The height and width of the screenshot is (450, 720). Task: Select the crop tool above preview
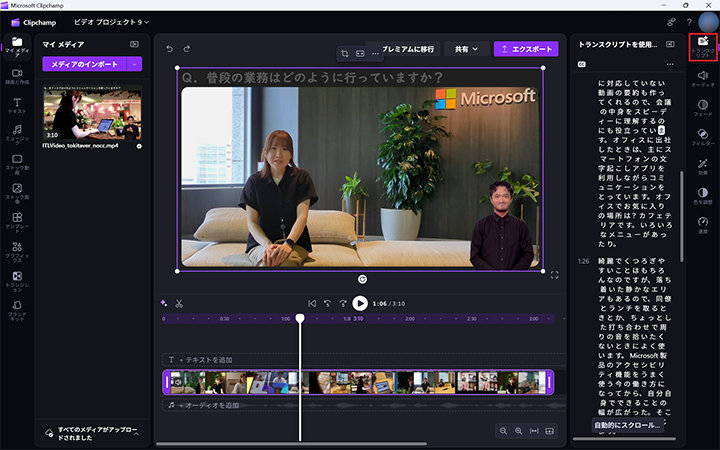345,54
